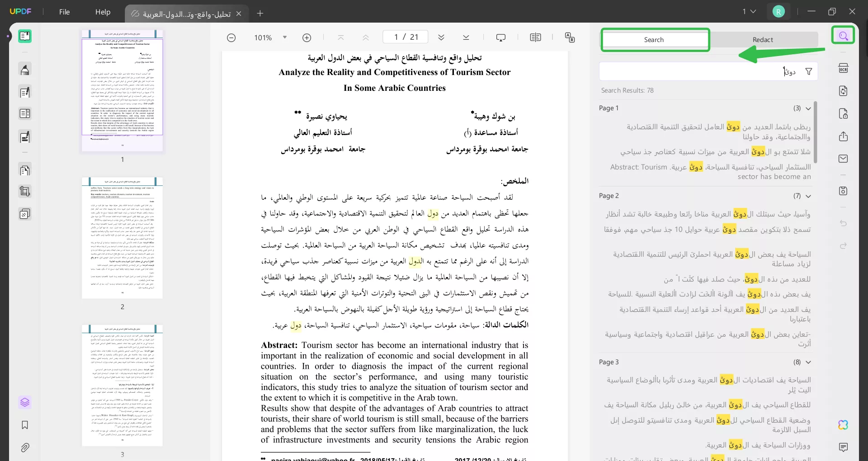Open the UPDF AI assistant
868x461 pixels.
pos(843,425)
